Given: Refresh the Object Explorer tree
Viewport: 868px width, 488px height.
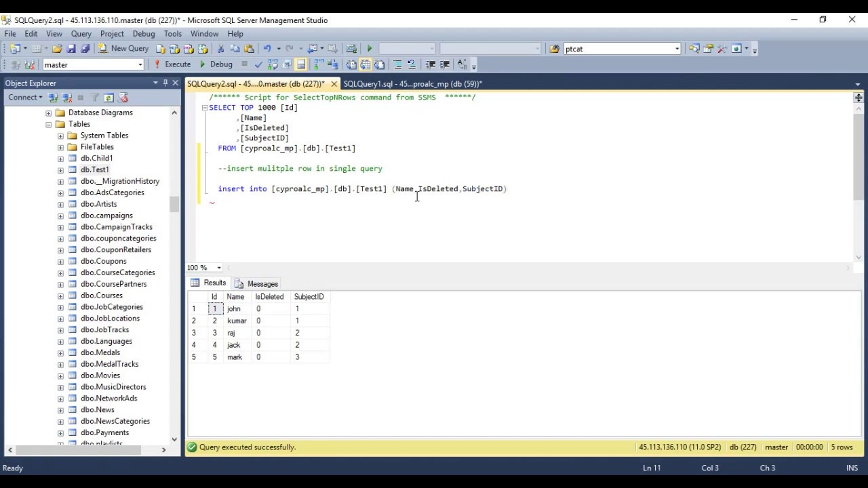Looking at the screenshot, I should click(x=108, y=98).
